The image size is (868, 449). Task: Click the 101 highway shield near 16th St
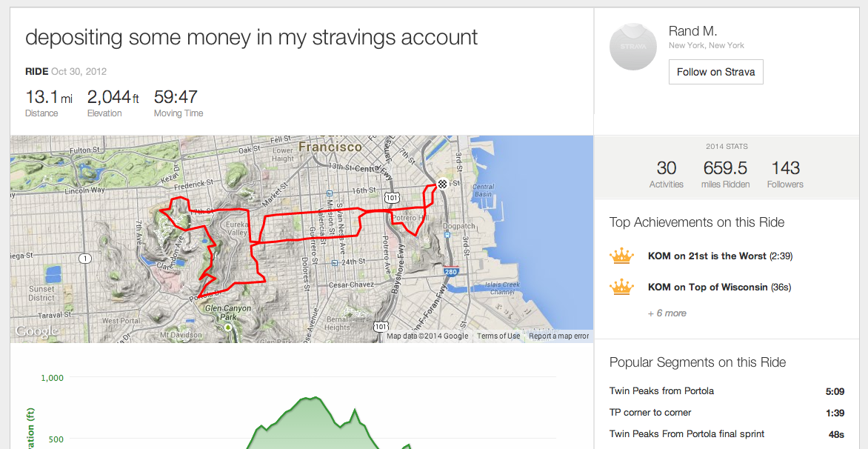[392, 198]
